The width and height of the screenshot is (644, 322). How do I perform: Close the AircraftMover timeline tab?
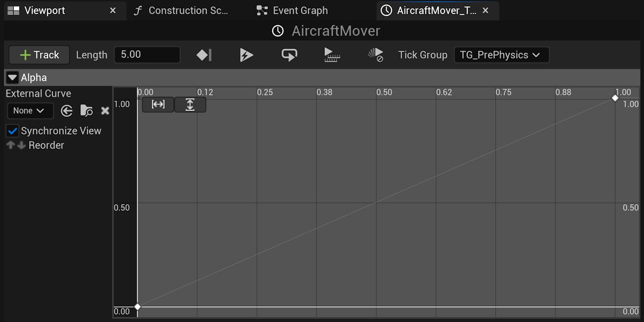[x=485, y=10]
